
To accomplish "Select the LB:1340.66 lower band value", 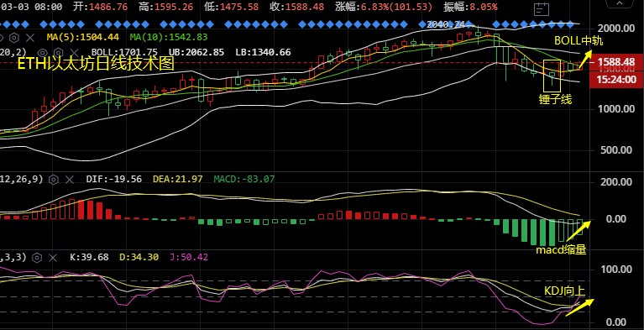I will [x=264, y=52].
